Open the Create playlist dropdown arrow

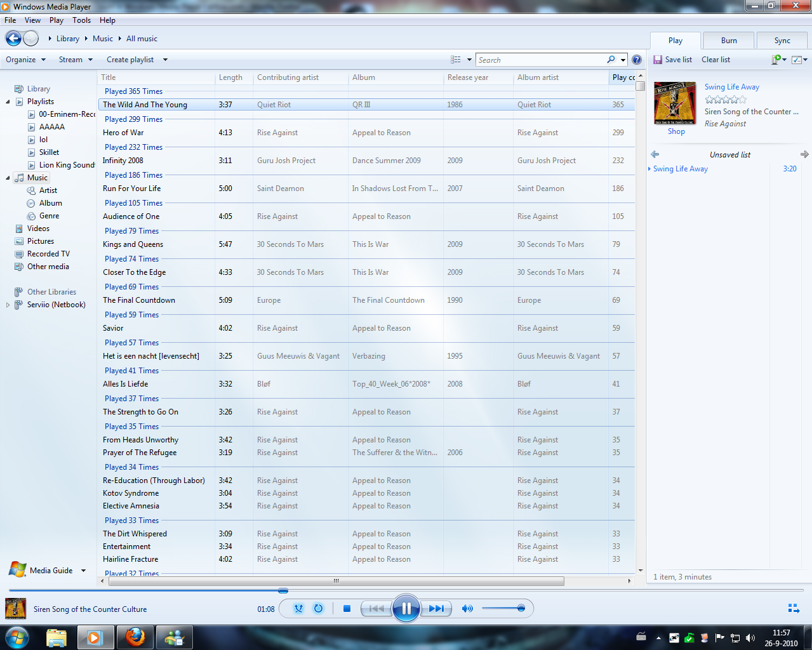(165, 60)
